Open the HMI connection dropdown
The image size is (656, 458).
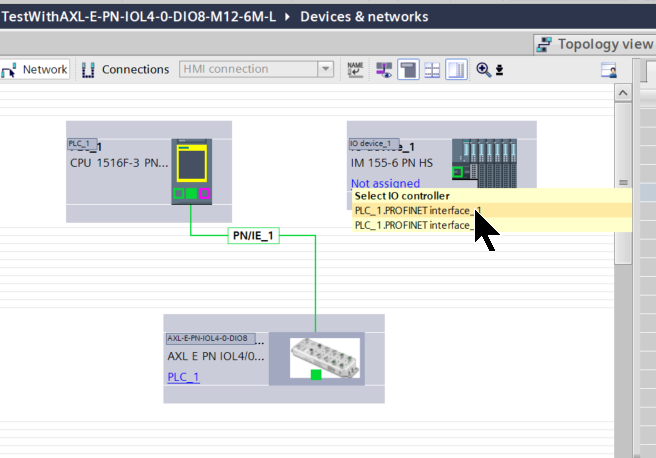pos(325,70)
